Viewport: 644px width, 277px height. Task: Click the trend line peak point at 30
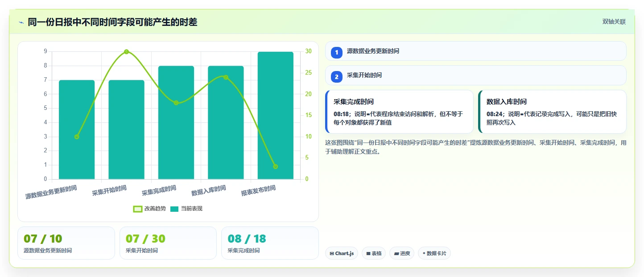126,52
